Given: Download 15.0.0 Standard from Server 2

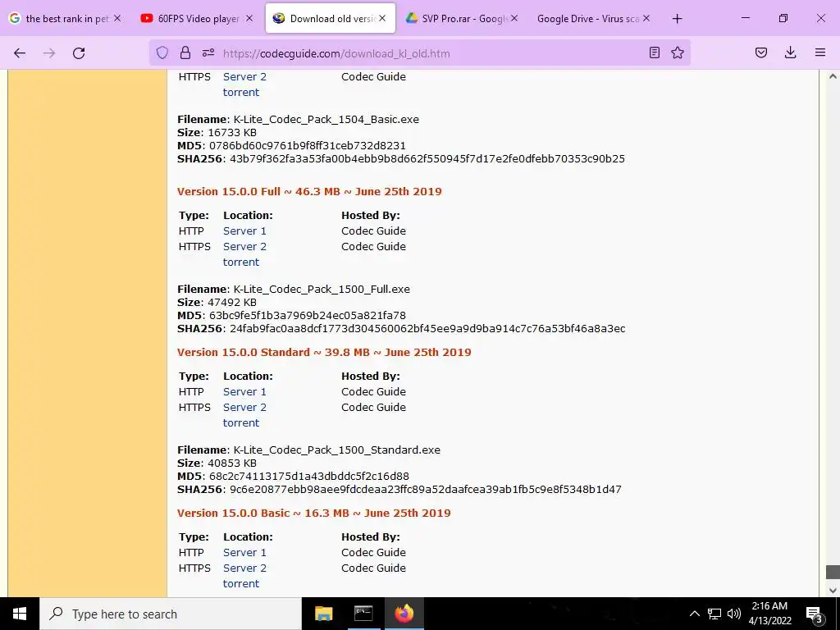Looking at the screenshot, I should point(244,407).
